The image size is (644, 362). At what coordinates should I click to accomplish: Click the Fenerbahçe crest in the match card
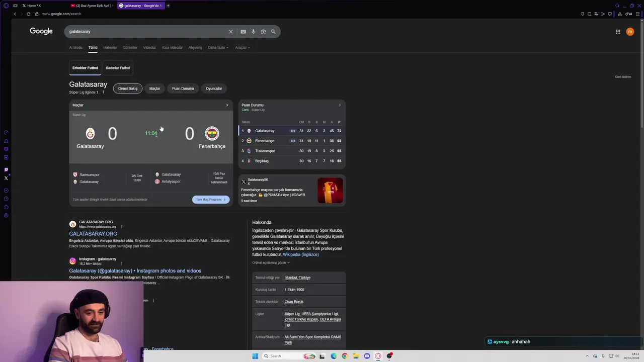pyautogui.click(x=212, y=133)
